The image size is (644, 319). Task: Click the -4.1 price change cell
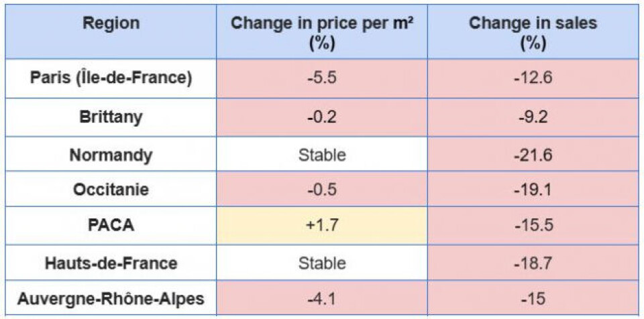tap(321, 298)
